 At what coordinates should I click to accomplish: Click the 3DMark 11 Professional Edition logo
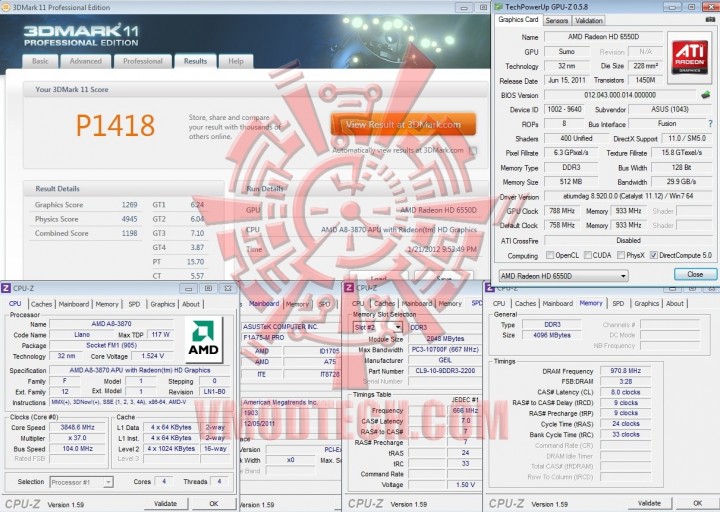pyautogui.click(x=81, y=35)
